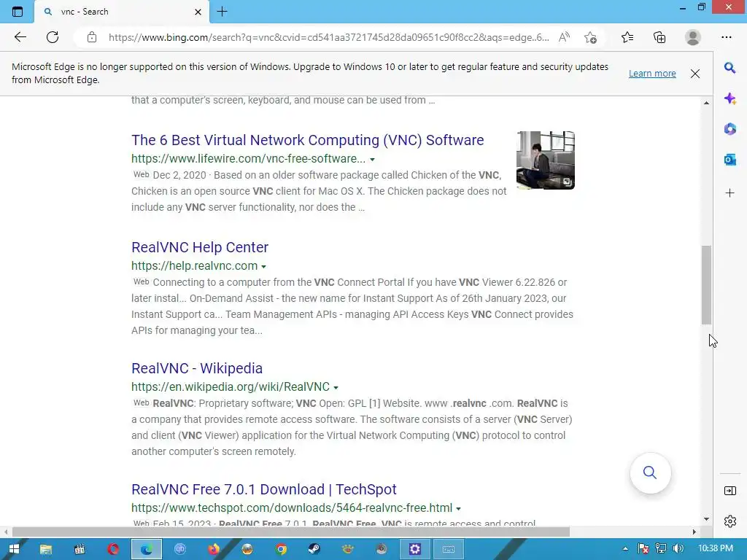This screenshot has height=560, width=747.
Task: Expand the dropdown arrow beside the en.wikipedia.org URL
Action: pos(336,388)
